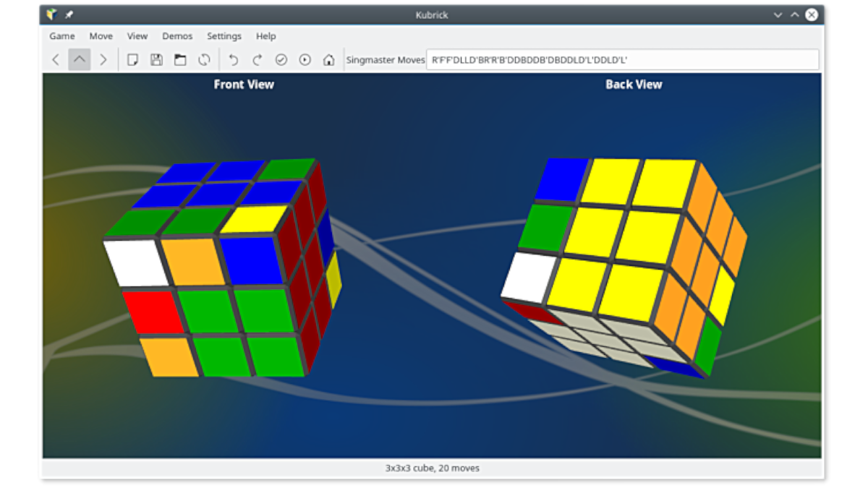Image resolution: width=868 pixels, height=488 pixels.
Task: Solve the cube via the checkmark icon
Action: pos(281,59)
